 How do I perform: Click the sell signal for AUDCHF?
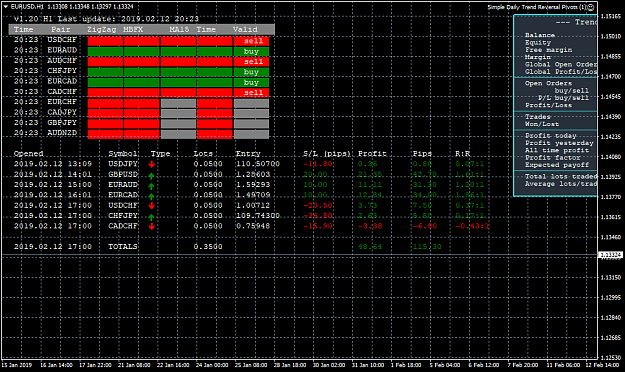pyautogui.click(x=252, y=62)
